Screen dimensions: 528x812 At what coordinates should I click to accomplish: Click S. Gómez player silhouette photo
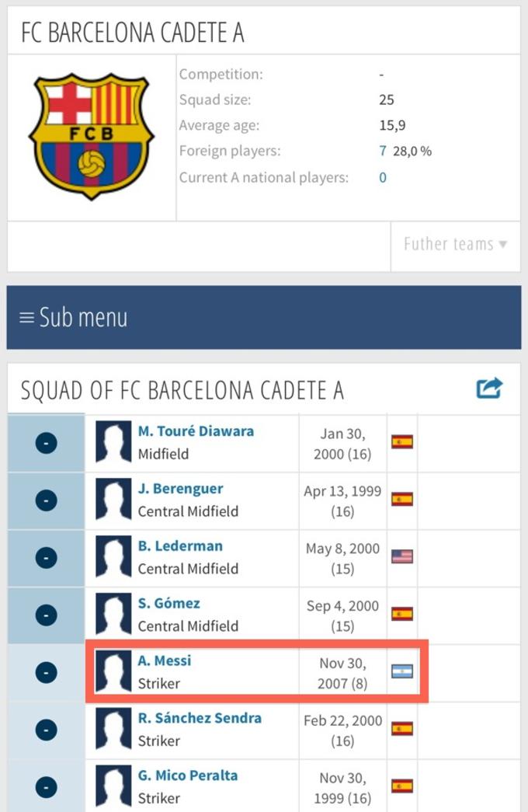pyautogui.click(x=113, y=615)
